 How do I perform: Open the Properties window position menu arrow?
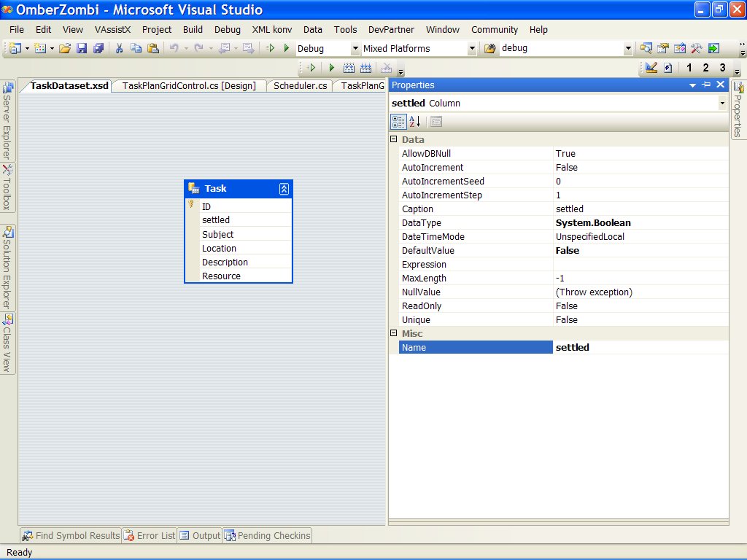[692, 85]
